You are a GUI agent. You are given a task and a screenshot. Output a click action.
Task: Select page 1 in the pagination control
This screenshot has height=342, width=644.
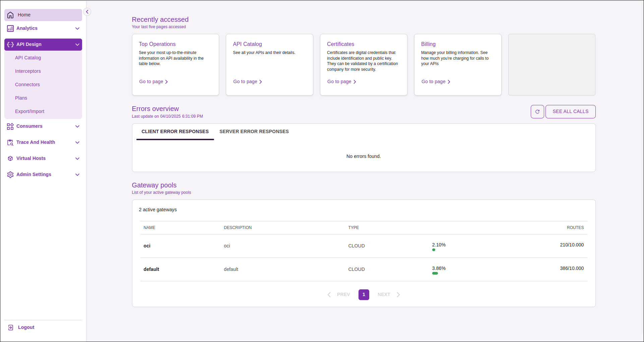click(364, 294)
